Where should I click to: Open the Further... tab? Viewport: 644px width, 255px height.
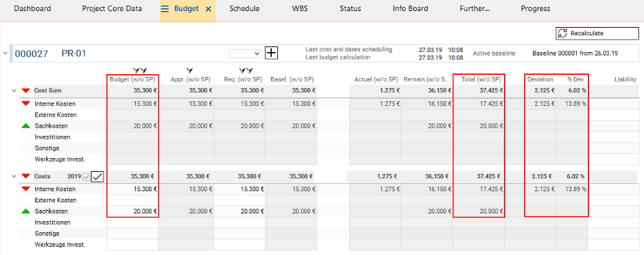click(x=475, y=8)
